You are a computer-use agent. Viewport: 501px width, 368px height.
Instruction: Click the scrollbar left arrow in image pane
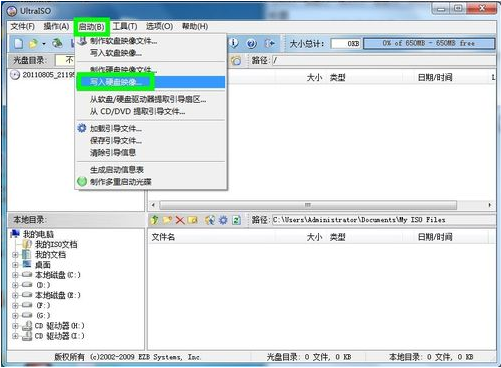tap(153, 205)
